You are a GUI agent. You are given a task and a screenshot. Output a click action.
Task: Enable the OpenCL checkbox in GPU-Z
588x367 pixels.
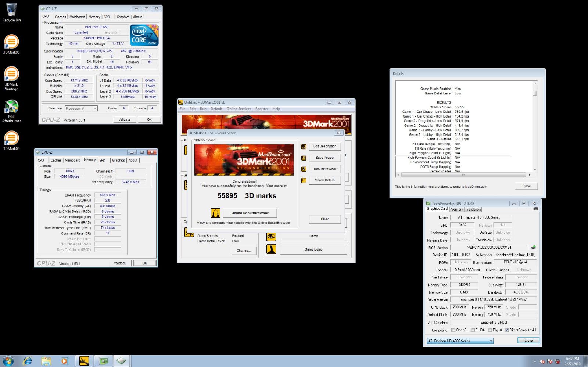453,330
